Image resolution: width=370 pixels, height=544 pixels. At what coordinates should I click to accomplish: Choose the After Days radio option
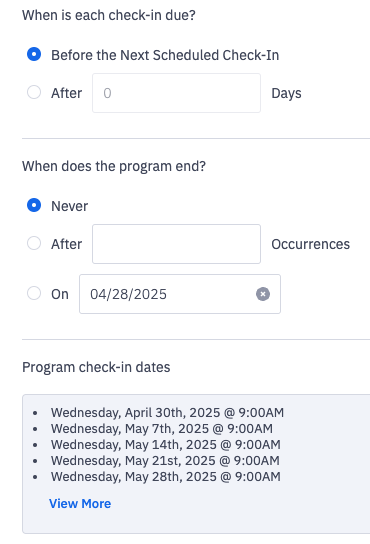(34, 92)
